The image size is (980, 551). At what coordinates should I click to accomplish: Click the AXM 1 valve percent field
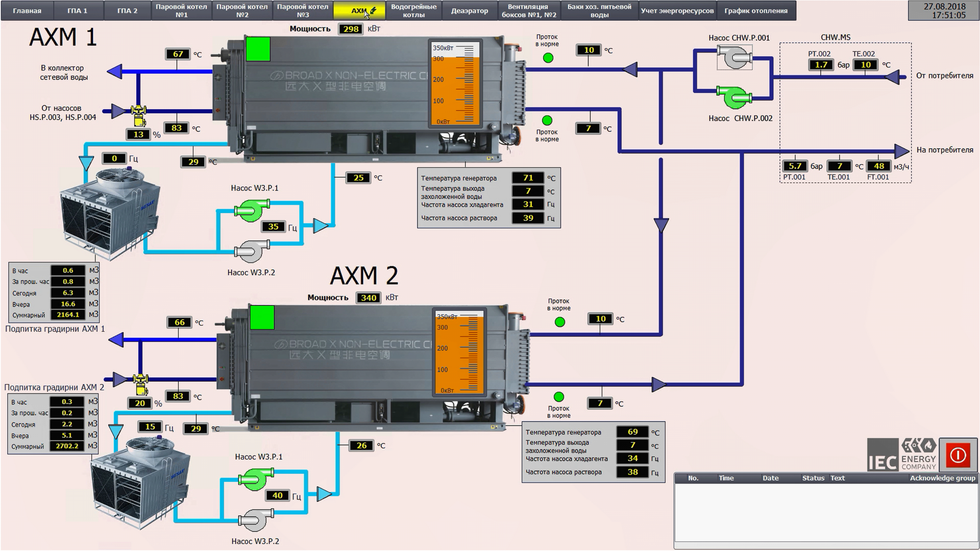138,135
